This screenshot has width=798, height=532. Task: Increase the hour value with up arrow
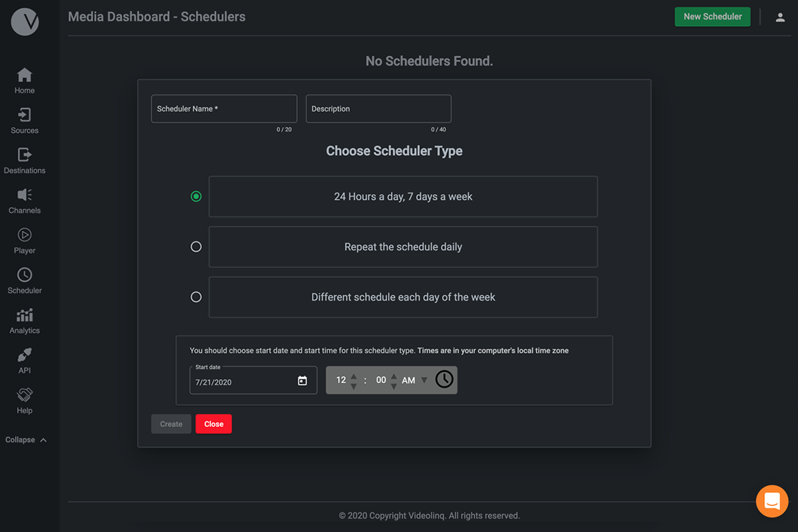coord(354,376)
